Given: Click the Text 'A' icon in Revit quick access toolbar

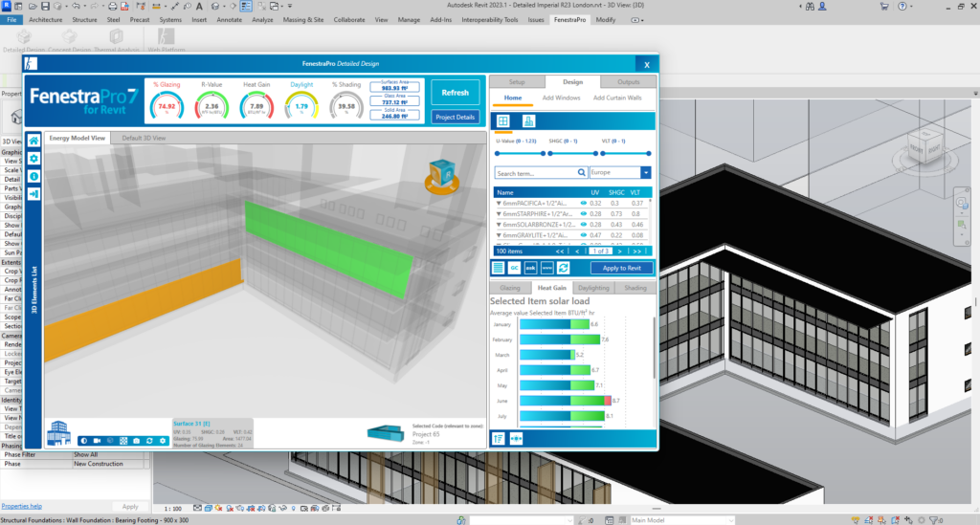Looking at the screenshot, I should click(x=199, y=7).
